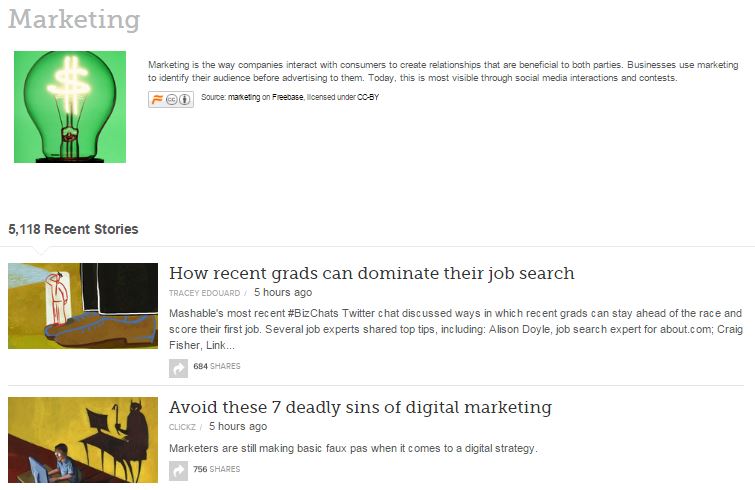Open 'Avoid these 7 deadly sins of digital marketing'

coord(360,407)
